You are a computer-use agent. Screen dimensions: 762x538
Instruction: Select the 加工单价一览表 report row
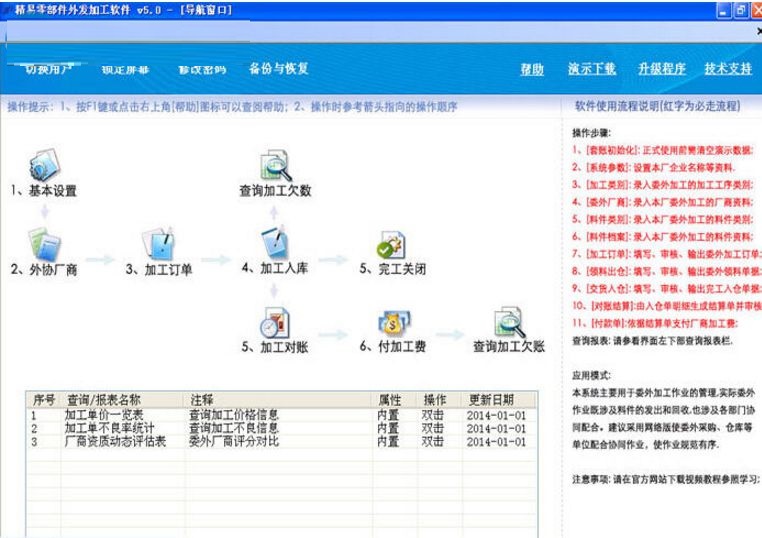tap(282, 415)
